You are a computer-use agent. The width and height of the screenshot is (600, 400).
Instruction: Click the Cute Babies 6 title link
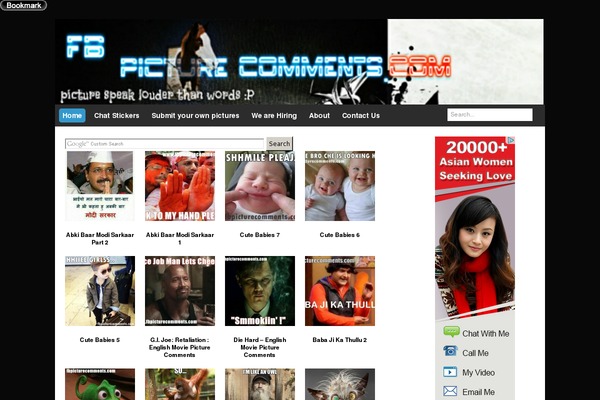[x=340, y=235]
